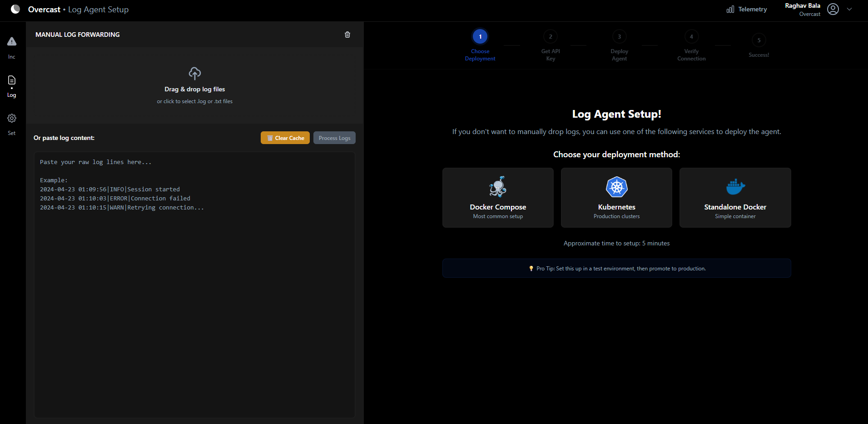868x424 pixels.
Task: Click the Process Logs button
Action: [334, 138]
